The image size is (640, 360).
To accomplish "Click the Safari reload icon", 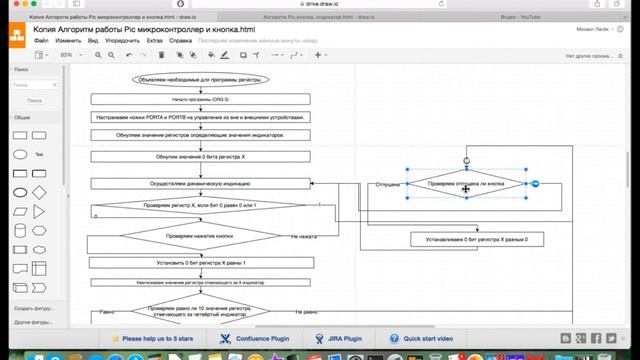I will (441, 4).
